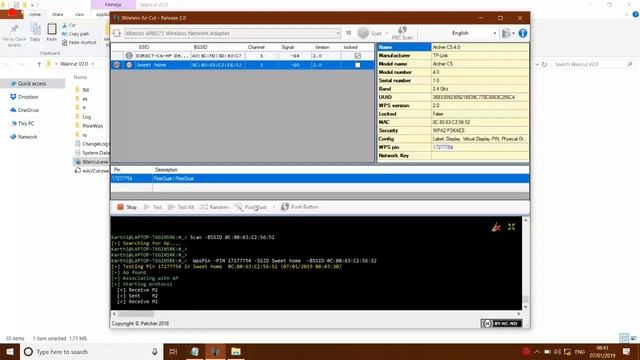Toggle locked checkbox for DIRECT-C6-HP network

pos(358,56)
